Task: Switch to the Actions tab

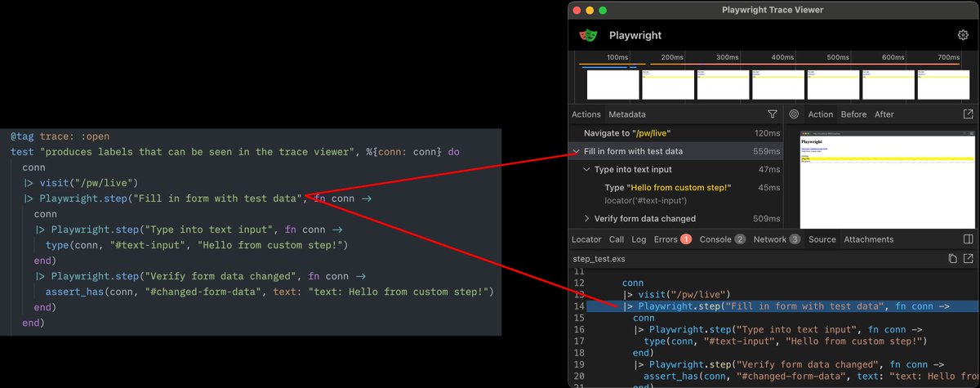Action: coord(586,114)
